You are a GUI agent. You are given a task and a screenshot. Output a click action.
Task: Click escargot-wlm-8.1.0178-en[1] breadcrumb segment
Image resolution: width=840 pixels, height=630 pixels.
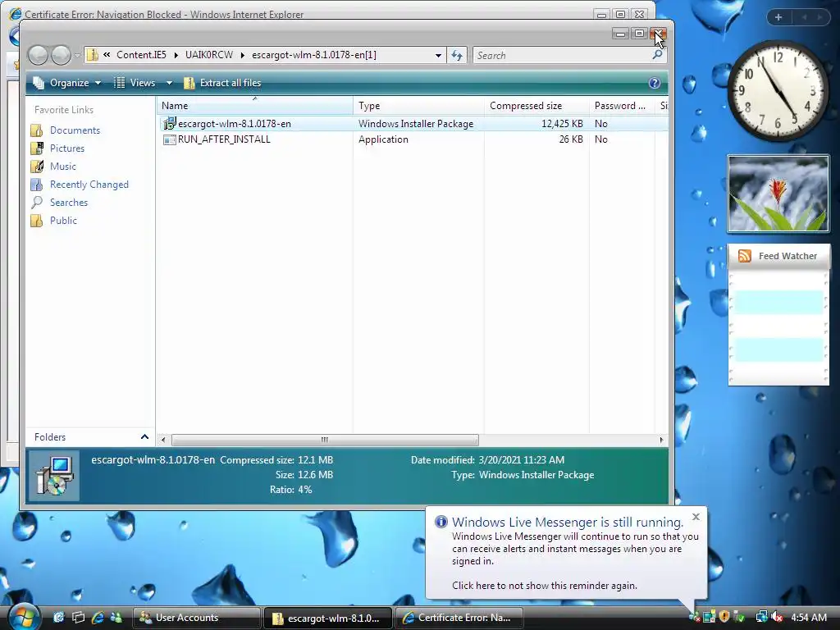[314, 55]
